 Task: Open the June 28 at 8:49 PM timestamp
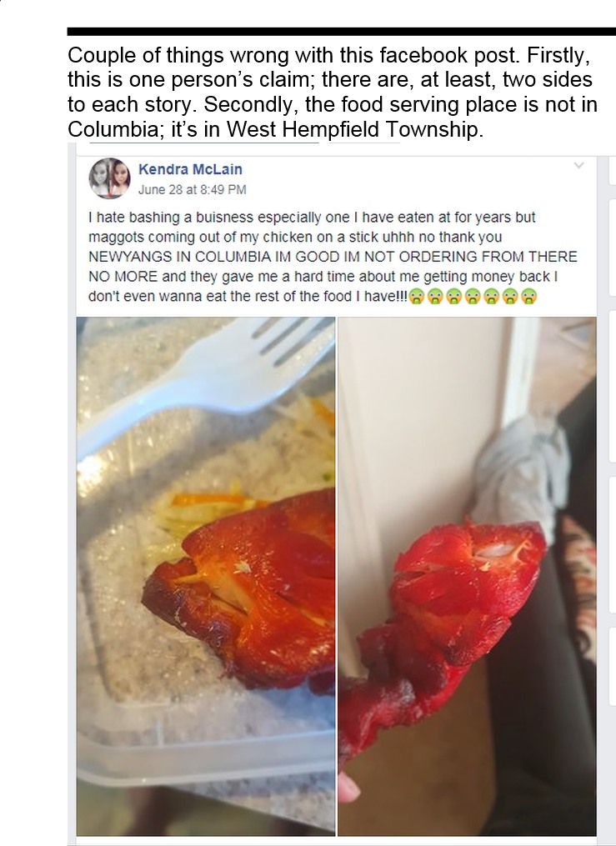(x=192, y=189)
